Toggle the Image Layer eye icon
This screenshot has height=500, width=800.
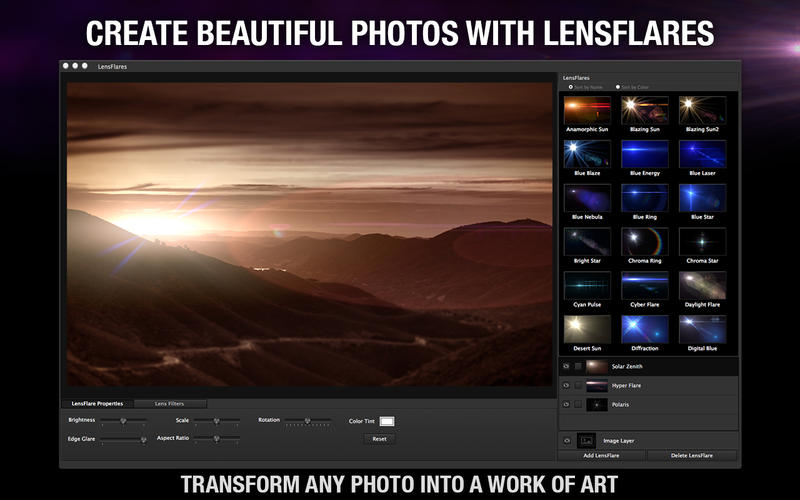pyautogui.click(x=566, y=440)
